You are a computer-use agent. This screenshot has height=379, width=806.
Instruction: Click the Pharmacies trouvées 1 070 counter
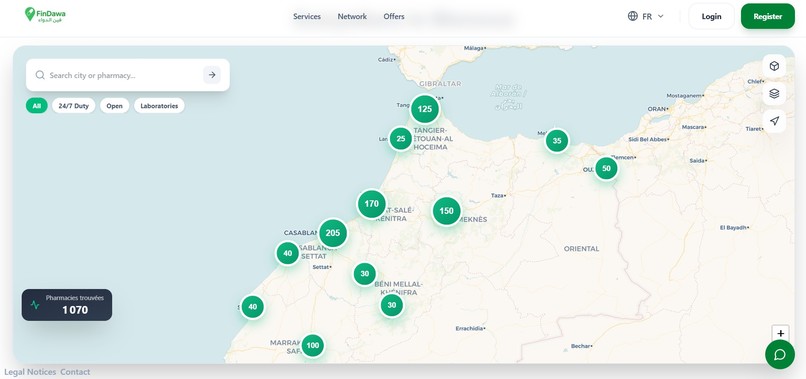coord(67,305)
